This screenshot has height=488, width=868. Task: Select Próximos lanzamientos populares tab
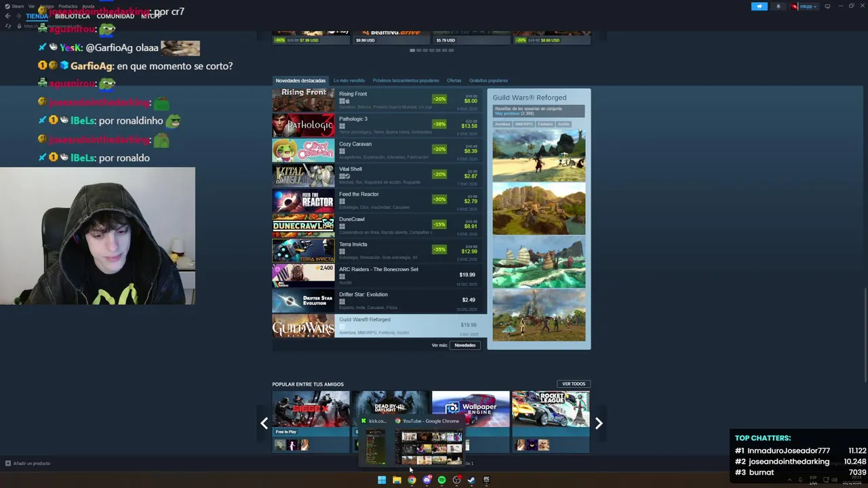[406, 81]
